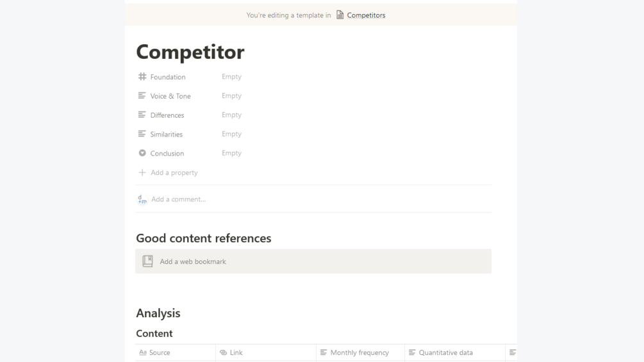Open the Conclusion select dropdown value
644x362 pixels.
point(231,154)
